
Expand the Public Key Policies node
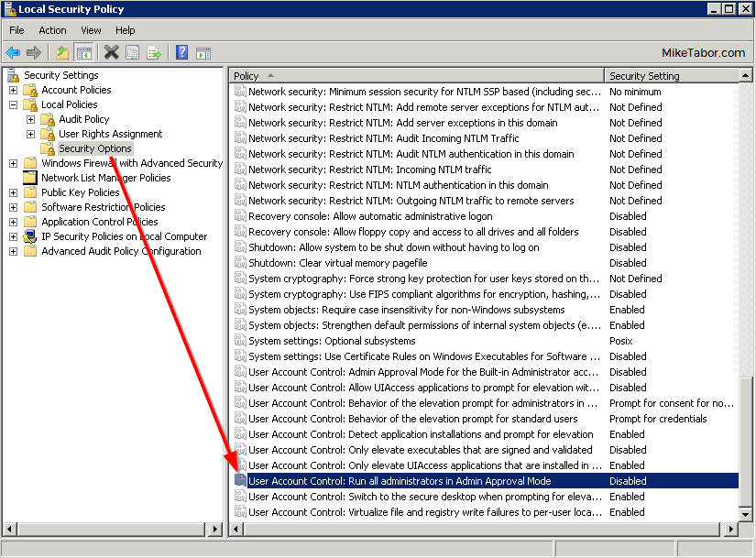click(13, 192)
